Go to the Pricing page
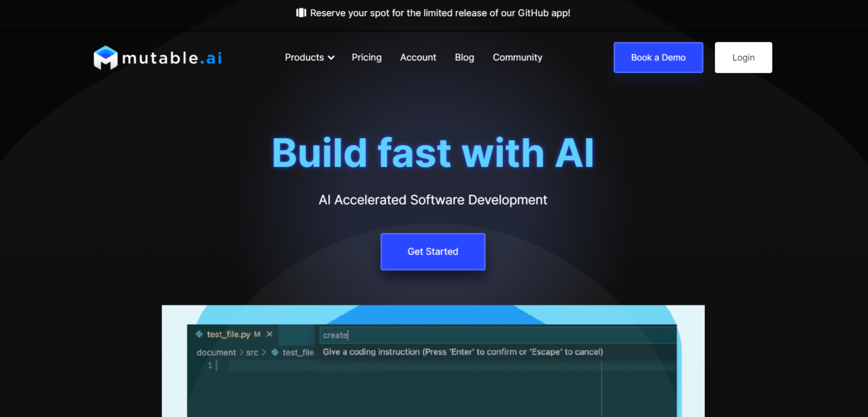Image resolution: width=868 pixels, height=417 pixels. pos(366,58)
